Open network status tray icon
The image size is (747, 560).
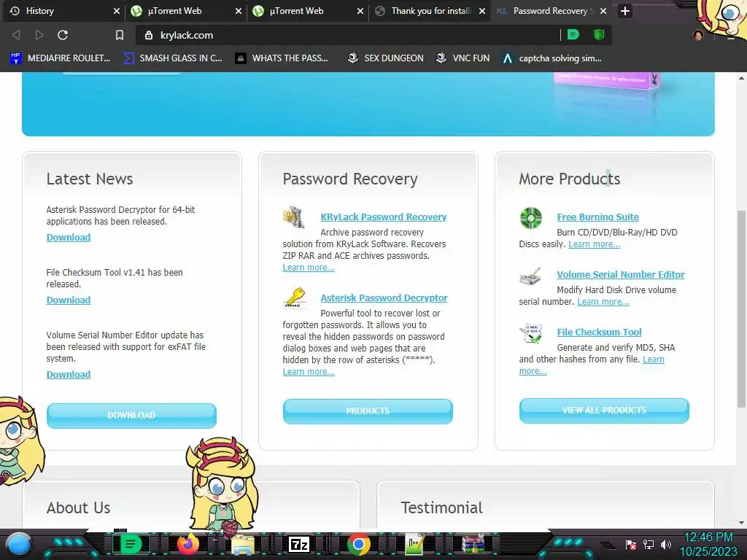(x=648, y=544)
